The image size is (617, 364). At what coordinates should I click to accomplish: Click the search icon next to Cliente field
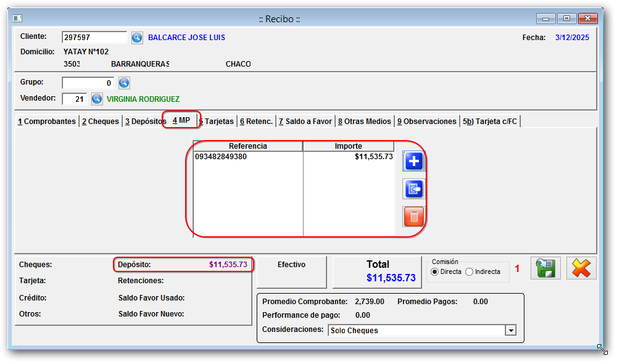coord(137,38)
